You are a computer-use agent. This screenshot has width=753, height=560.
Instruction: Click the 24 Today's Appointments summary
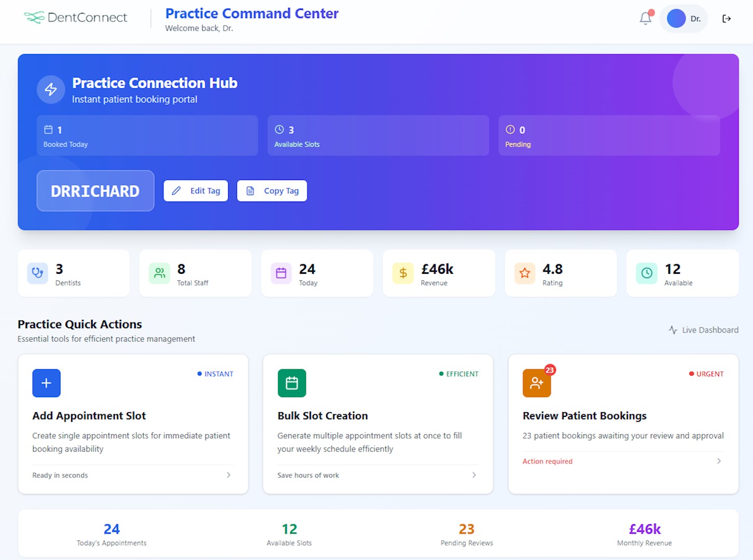[111, 534]
